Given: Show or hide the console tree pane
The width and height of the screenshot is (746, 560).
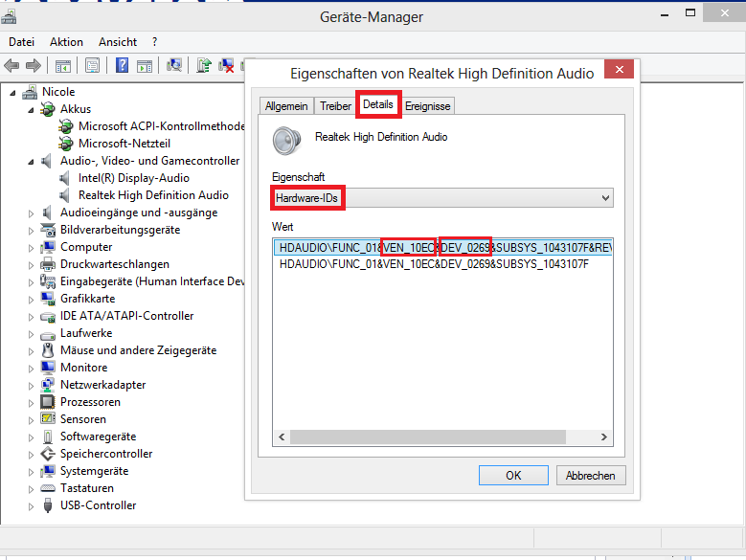Looking at the screenshot, I should tap(63, 66).
